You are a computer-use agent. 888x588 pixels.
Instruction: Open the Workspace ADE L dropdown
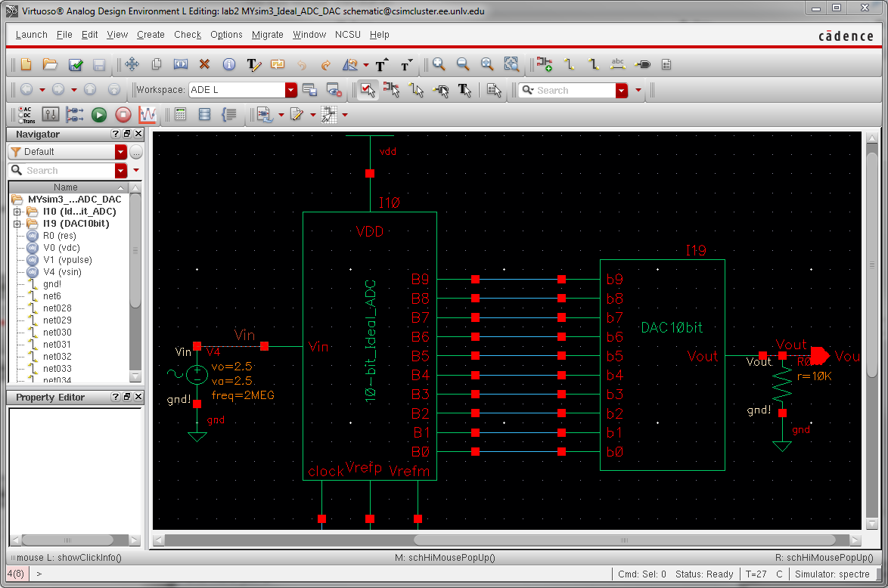(291, 90)
